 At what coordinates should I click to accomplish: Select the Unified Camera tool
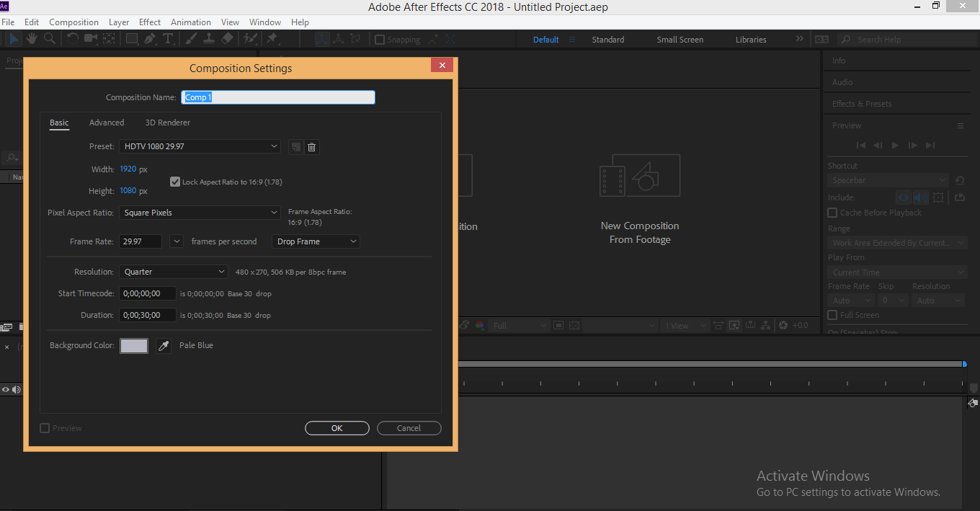coord(91,39)
